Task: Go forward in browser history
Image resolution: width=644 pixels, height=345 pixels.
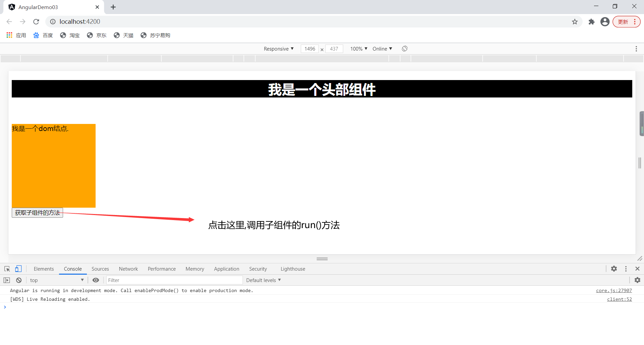Action: pos(22,22)
